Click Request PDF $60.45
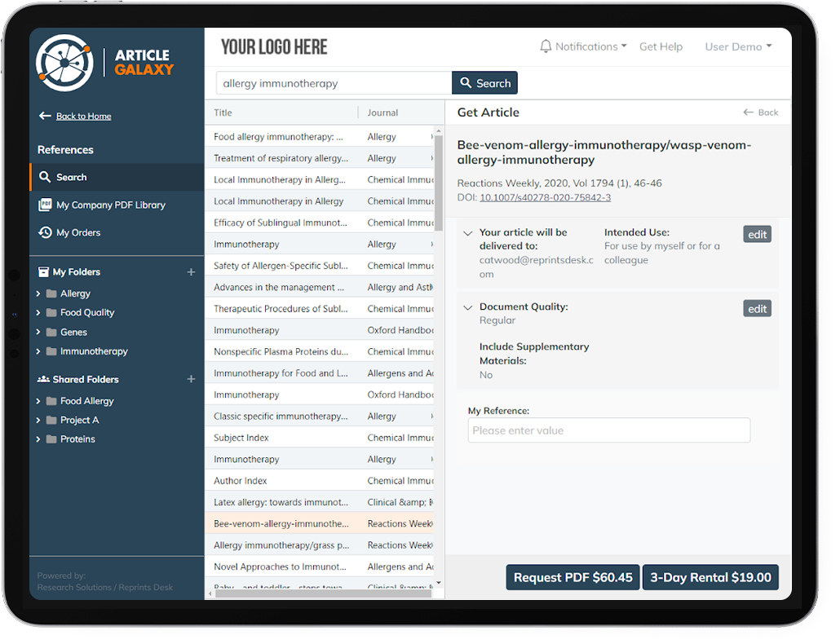This screenshot has width=840, height=644. [x=572, y=577]
